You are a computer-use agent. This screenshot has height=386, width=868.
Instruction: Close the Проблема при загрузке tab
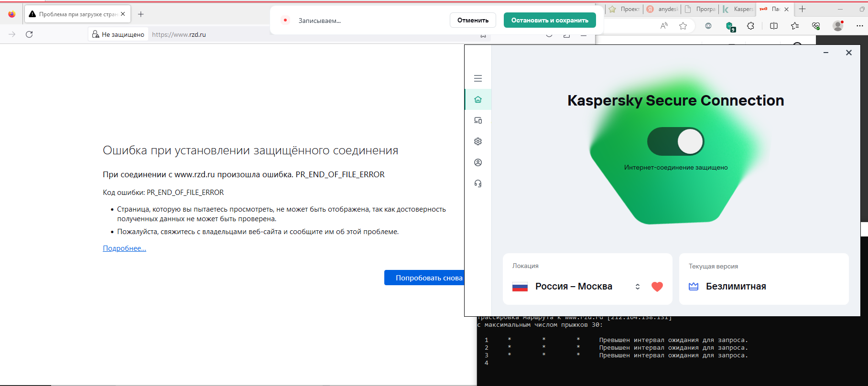[123, 14]
